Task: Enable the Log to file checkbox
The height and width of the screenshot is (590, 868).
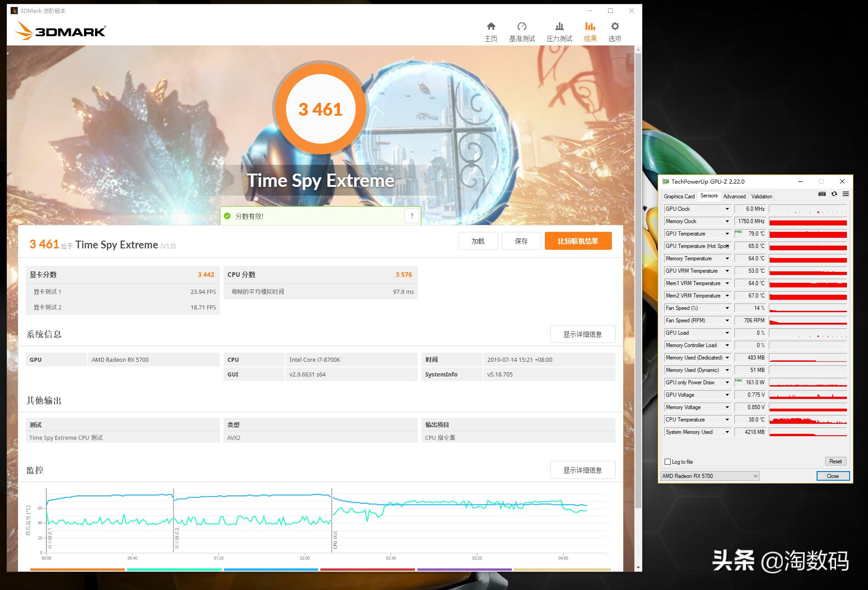Action: [668, 461]
